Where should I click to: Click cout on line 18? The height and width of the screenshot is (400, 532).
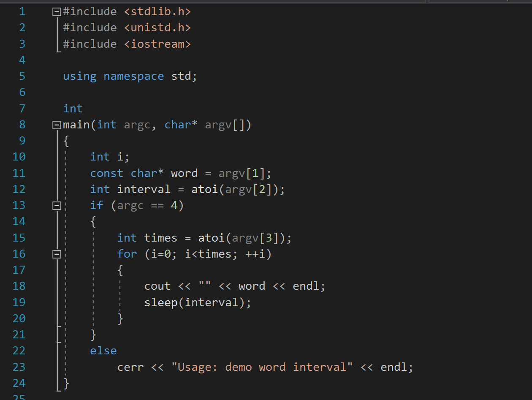coord(157,286)
